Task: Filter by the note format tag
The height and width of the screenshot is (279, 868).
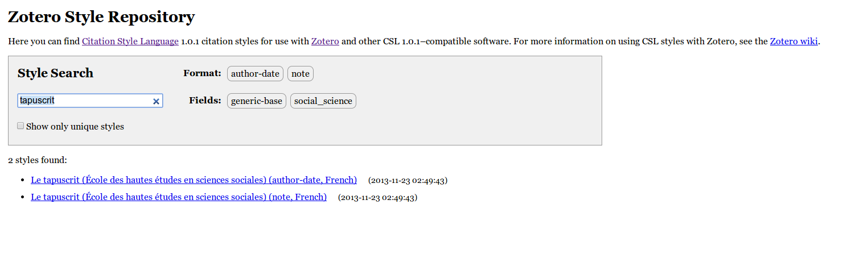Action: (301, 74)
